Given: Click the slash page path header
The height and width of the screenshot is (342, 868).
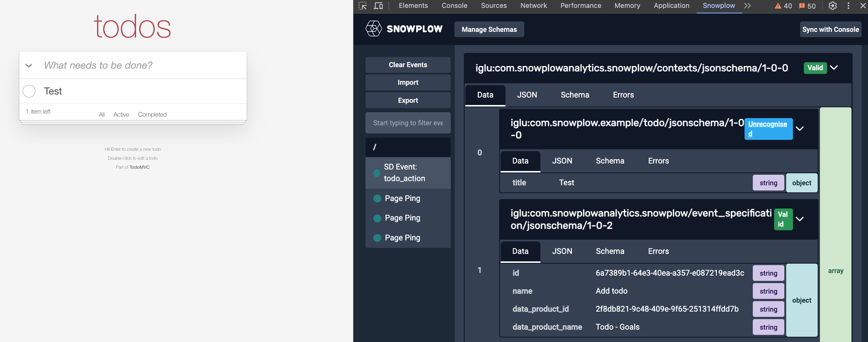Looking at the screenshot, I should [408, 147].
